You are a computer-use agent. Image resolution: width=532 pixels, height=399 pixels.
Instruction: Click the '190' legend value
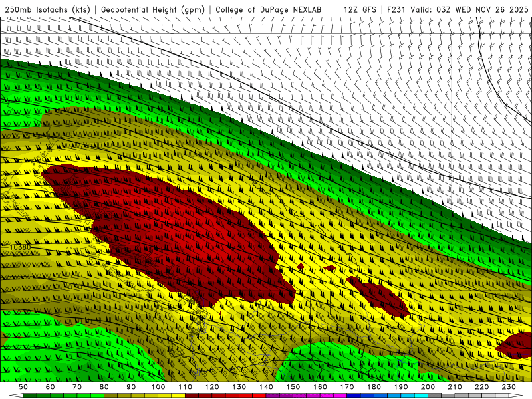pyautogui.click(x=401, y=387)
